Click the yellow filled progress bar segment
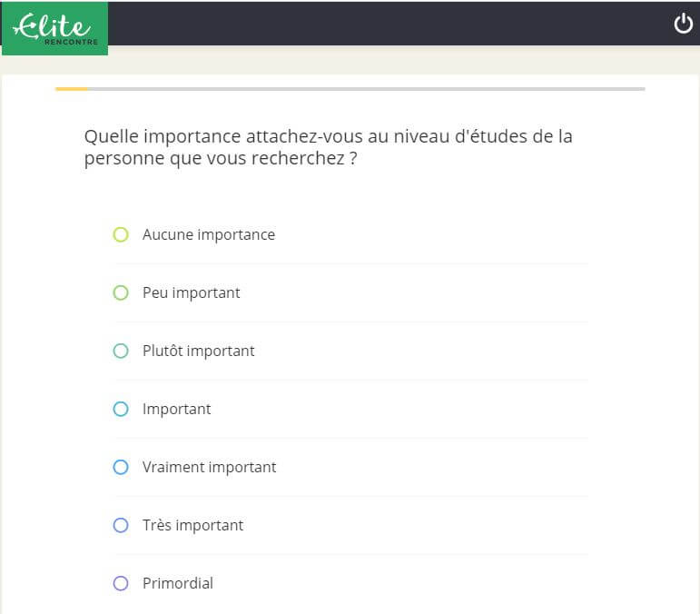 tap(71, 89)
